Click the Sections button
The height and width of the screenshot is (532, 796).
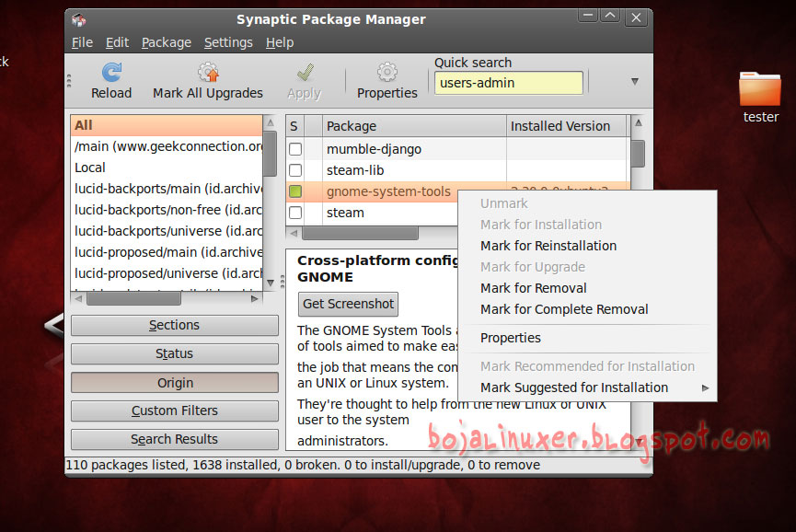coord(175,326)
